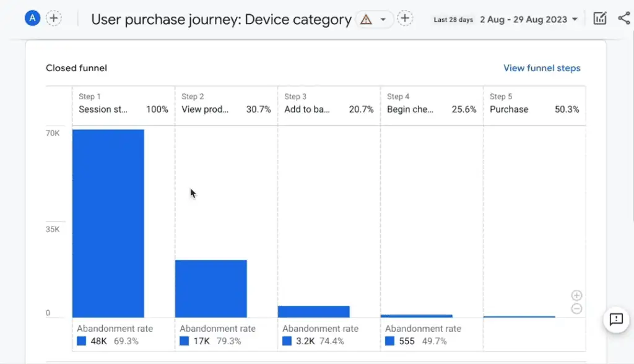This screenshot has width=634, height=364.
Task: Select the segment chip labeled A
Action: [x=32, y=17]
